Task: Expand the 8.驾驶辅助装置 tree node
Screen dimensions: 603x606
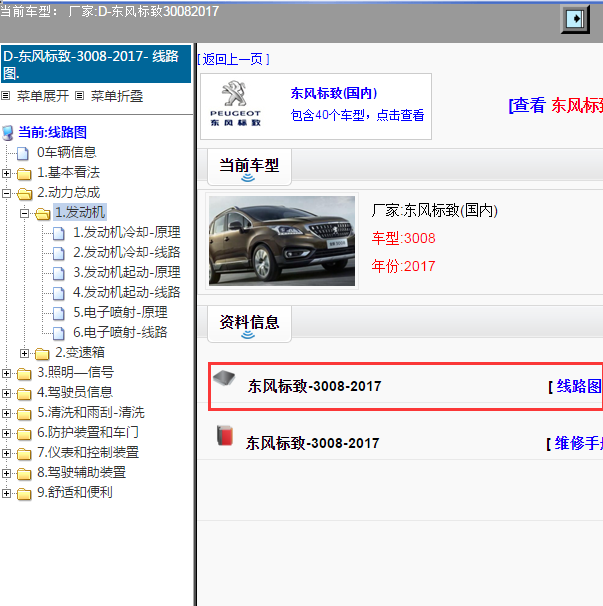Action: point(6,474)
